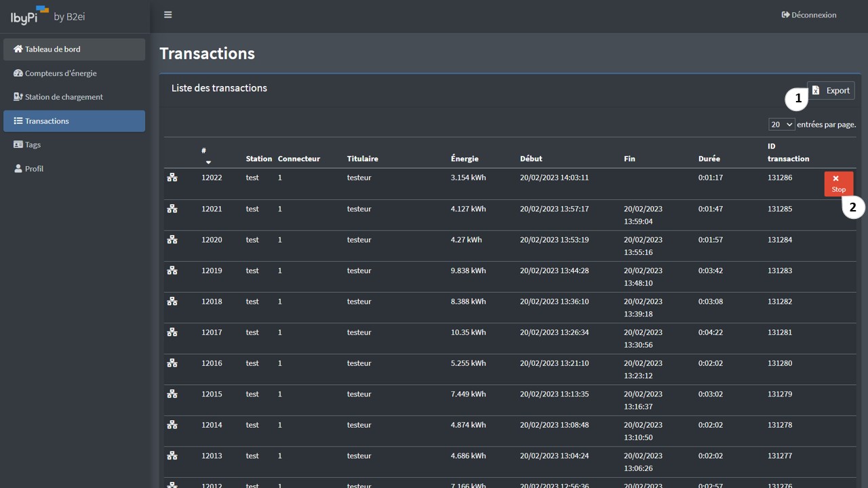Open Station de chargement in sidebar
This screenshot has width=868, height=488.
point(74,97)
